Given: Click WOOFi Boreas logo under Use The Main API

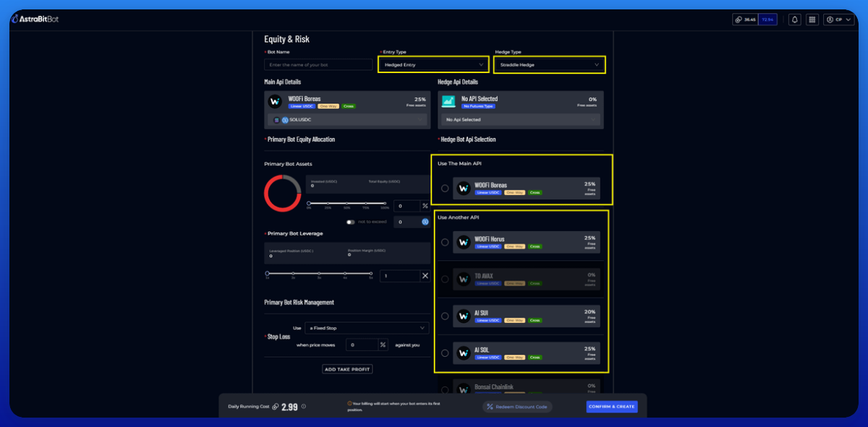Looking at the screenshot, I should point(464,189).
